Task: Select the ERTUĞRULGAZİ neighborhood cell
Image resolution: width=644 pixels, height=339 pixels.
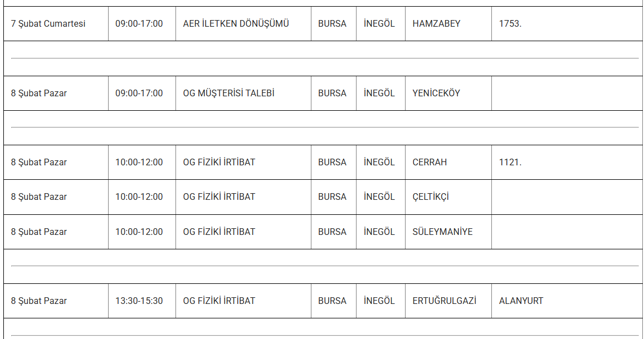Action: (x=445, y=301)
